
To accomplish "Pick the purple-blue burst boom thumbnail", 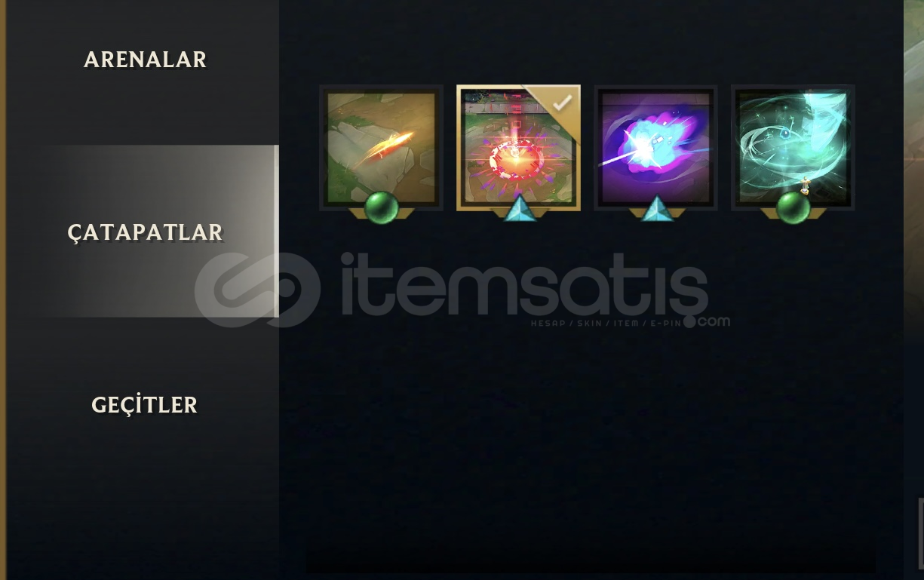I will [x=655, y=148].
